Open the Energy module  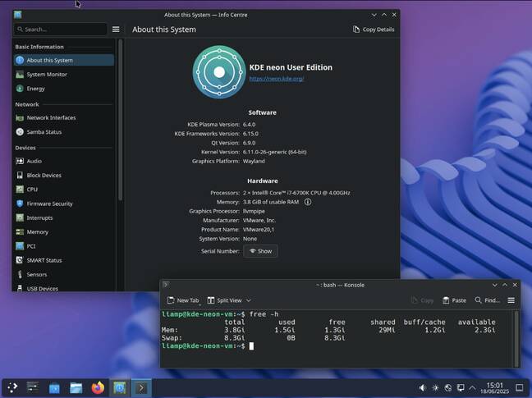tap(64, 89)
